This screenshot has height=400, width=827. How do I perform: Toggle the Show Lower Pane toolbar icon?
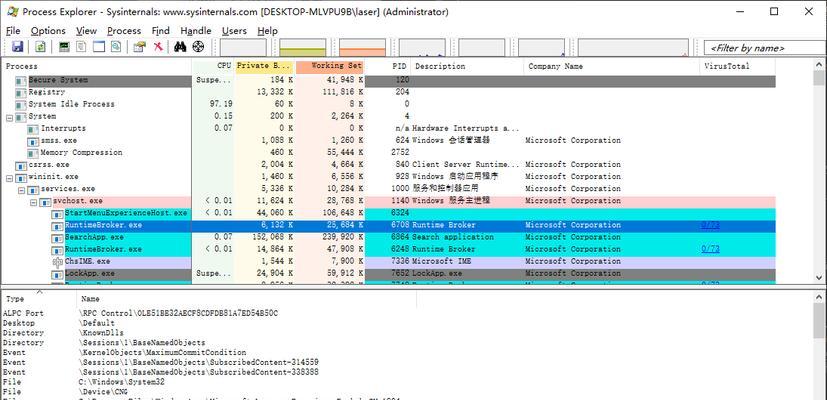click(x=99, y=47)
